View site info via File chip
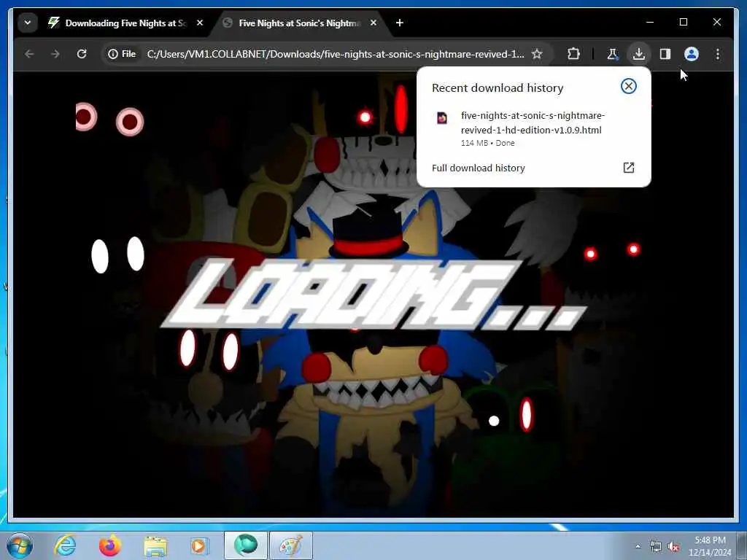The image size is (747, 560). pyautogui.click(x=122, y=54)
